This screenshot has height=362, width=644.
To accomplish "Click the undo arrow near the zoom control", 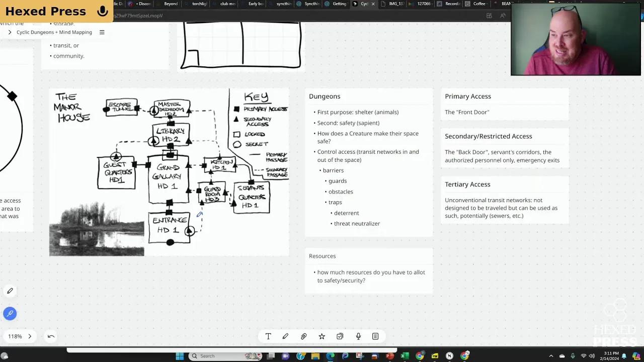I will click(50, 336).
